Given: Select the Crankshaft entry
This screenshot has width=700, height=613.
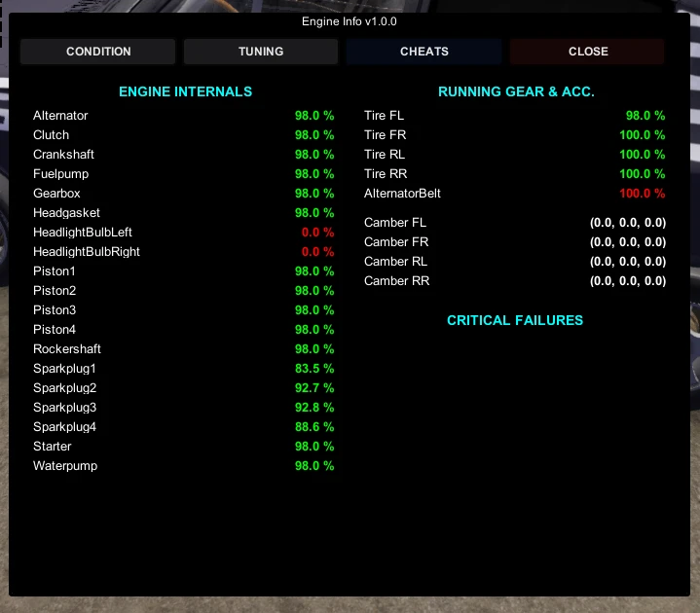Looking at the screenshot, I should (x=63, y=155).
